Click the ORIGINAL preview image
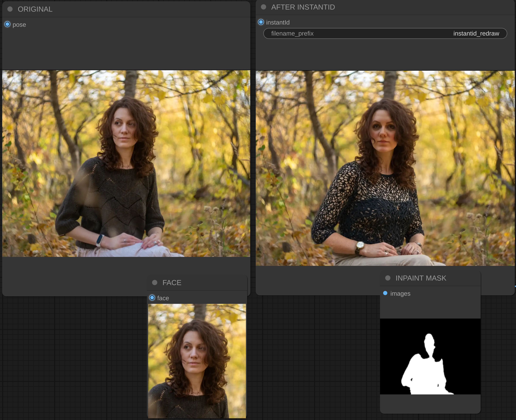The height and width of the screenshot is (420, 516). 126,164
